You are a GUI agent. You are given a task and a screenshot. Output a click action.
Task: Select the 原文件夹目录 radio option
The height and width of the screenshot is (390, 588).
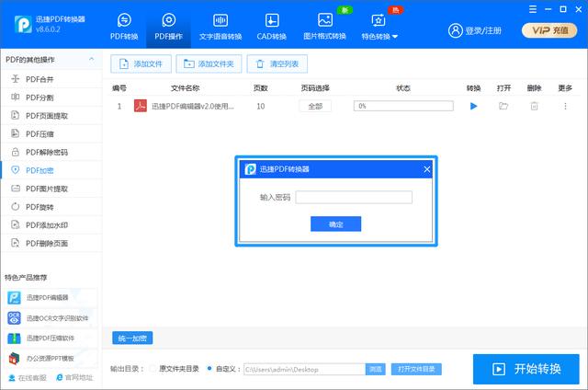tap(153, 368)
